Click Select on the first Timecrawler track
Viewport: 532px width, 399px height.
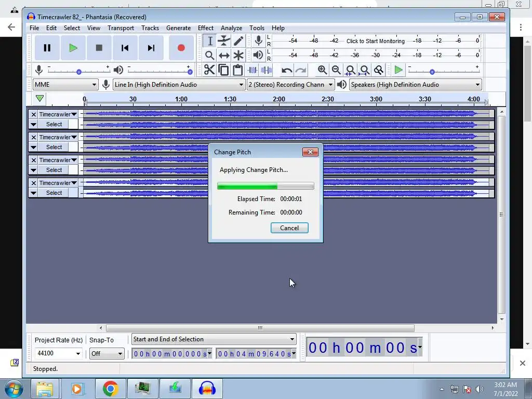54,124
